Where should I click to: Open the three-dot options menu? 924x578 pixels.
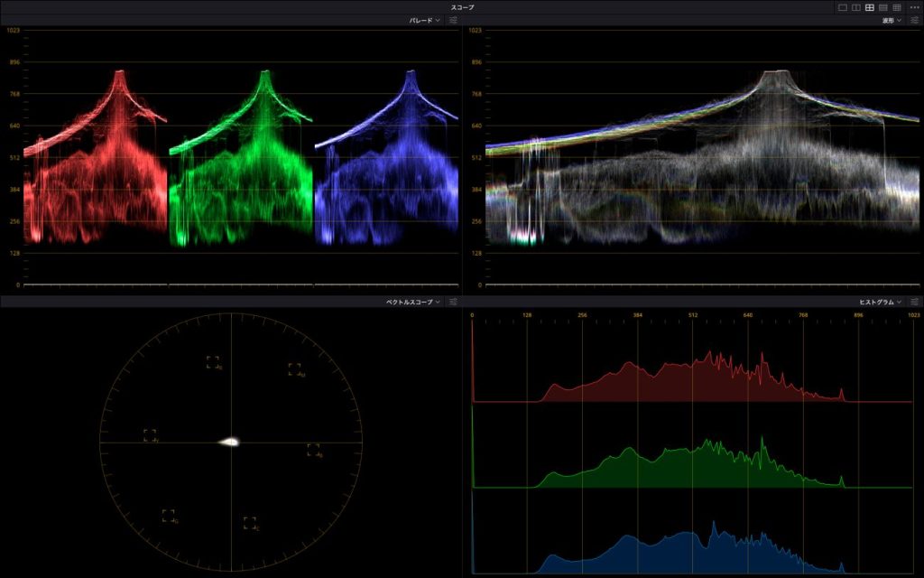click(x=913, y=7)
